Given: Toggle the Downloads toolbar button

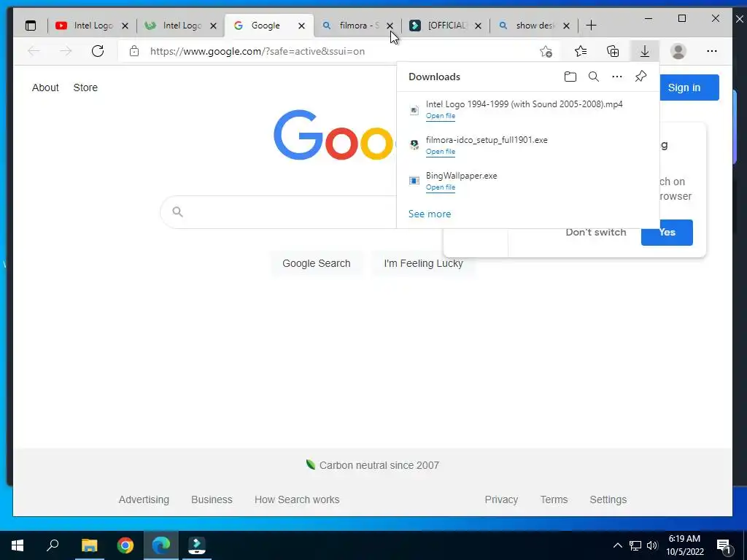Looking at the screenshot, I should click(645, 51).
